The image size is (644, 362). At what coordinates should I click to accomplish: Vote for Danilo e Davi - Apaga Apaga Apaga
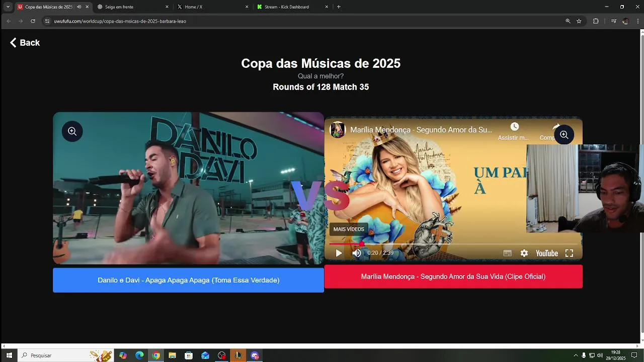[188, 280]
